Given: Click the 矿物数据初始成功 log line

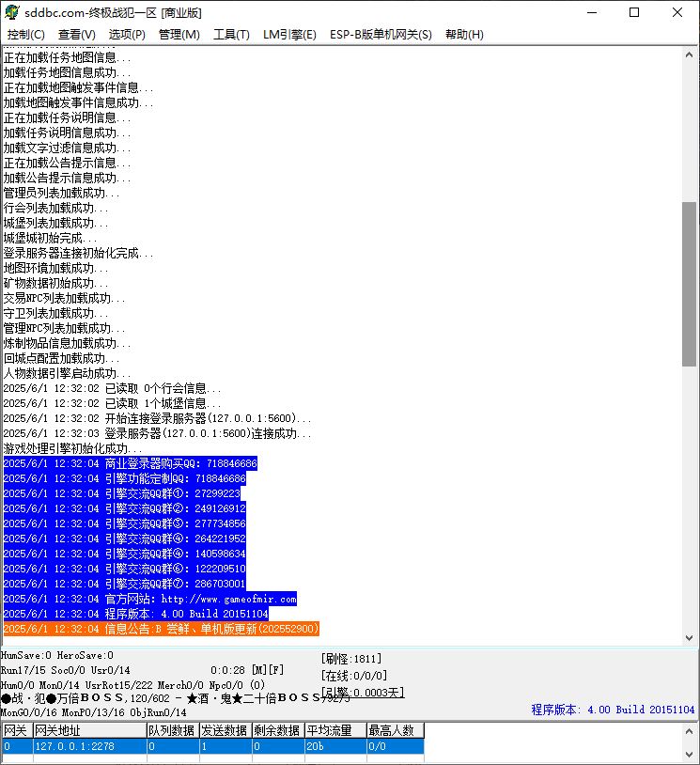Looking at the screenshot, I should point(55,283).
